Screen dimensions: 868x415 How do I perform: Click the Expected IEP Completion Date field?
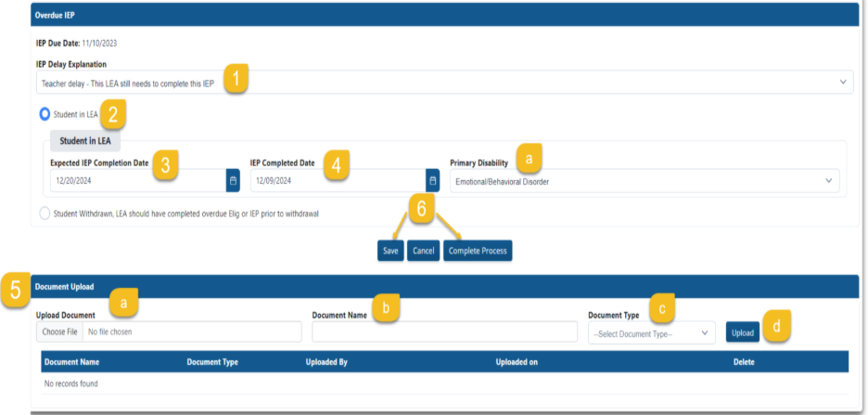click(x=137, y=181)
